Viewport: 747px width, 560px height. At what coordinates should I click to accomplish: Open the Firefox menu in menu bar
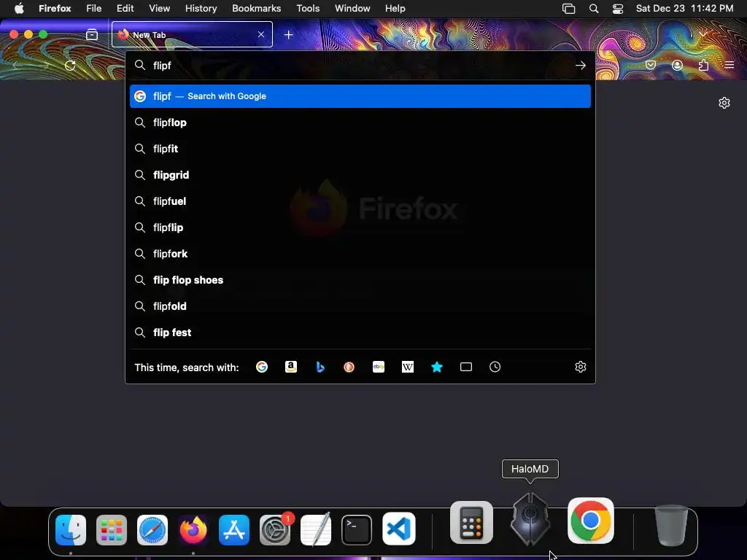point(55,9)
